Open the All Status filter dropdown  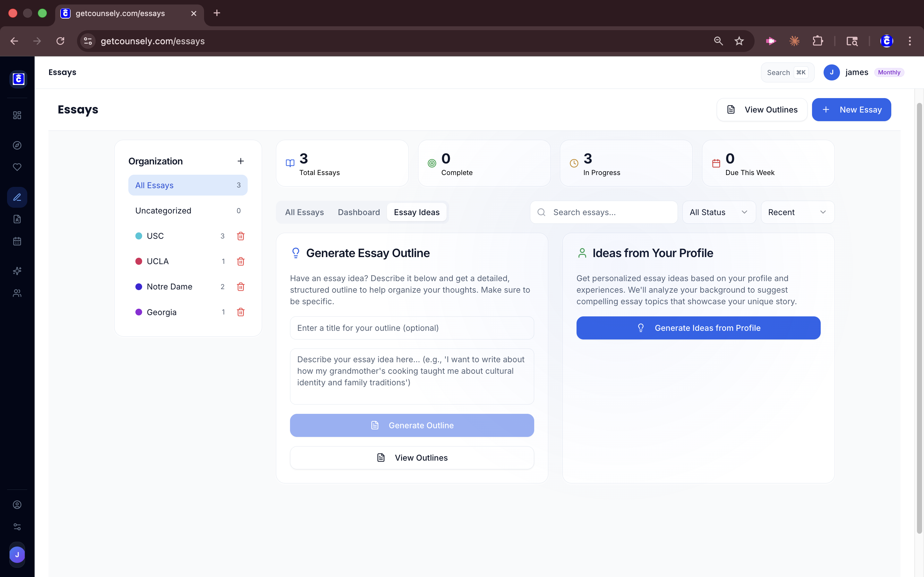tap(719, 212)
